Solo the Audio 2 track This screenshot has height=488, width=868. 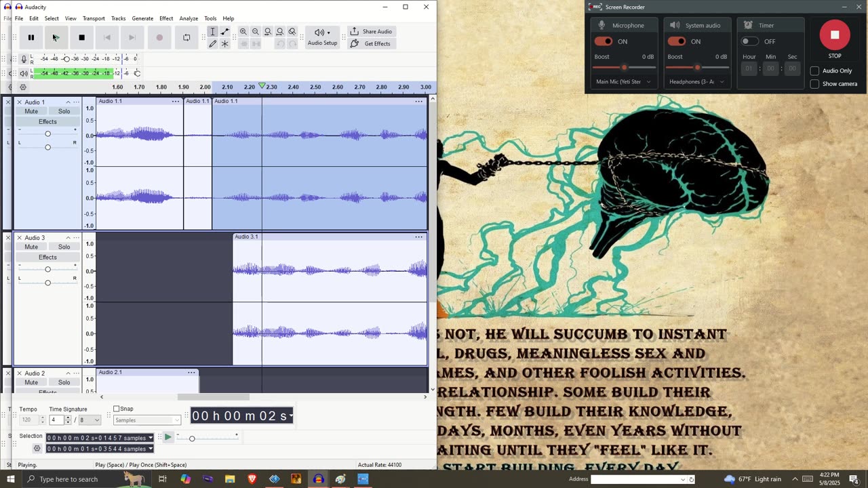tap(64, 382)
